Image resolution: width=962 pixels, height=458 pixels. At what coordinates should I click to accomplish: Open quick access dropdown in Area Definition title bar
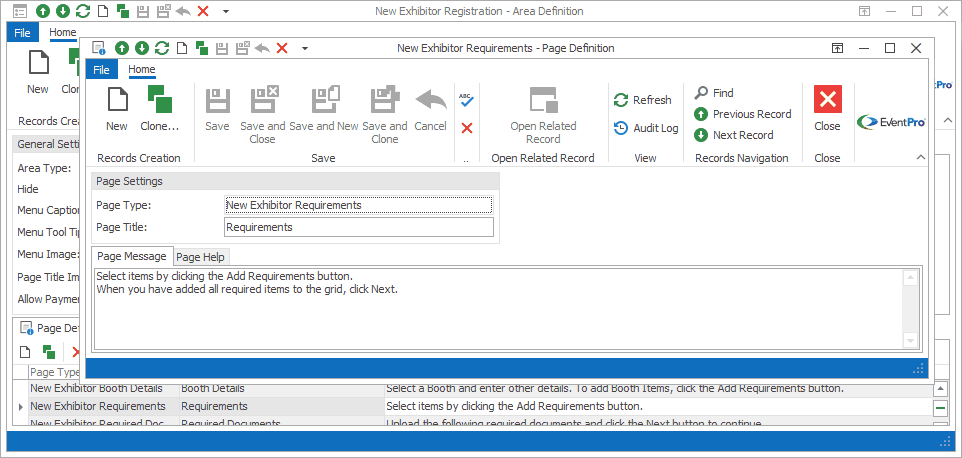(226, 12)
